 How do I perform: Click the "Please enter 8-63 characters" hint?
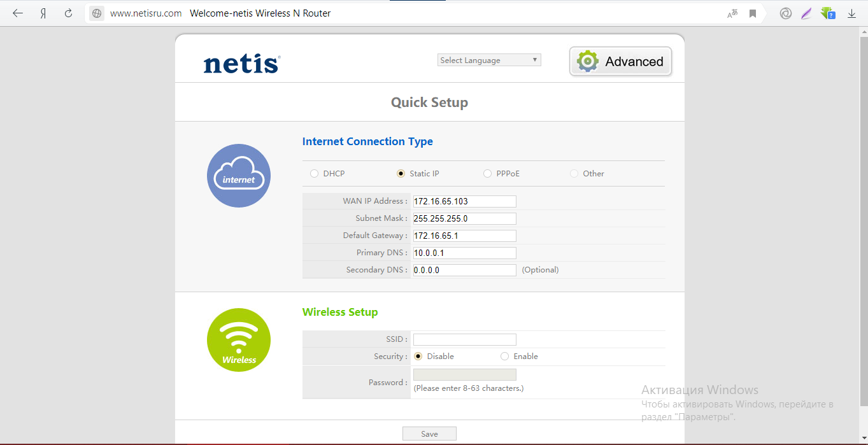(469, 388)
